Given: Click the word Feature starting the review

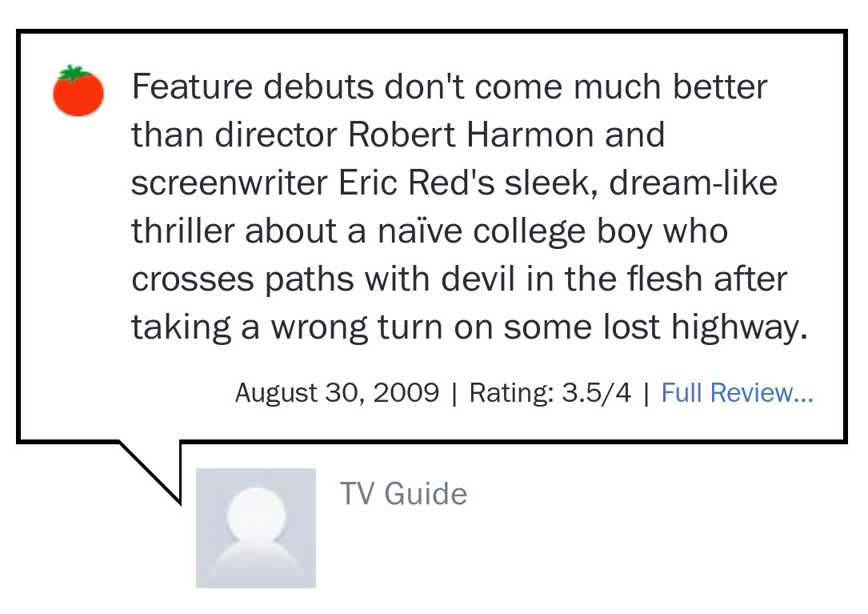Looking at the screenshot, I should (192, 87).
